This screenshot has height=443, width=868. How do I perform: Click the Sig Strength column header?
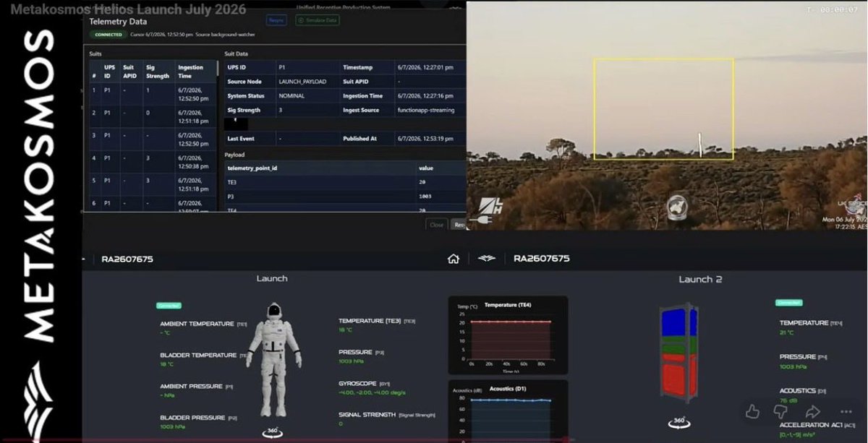coord(158,72)
